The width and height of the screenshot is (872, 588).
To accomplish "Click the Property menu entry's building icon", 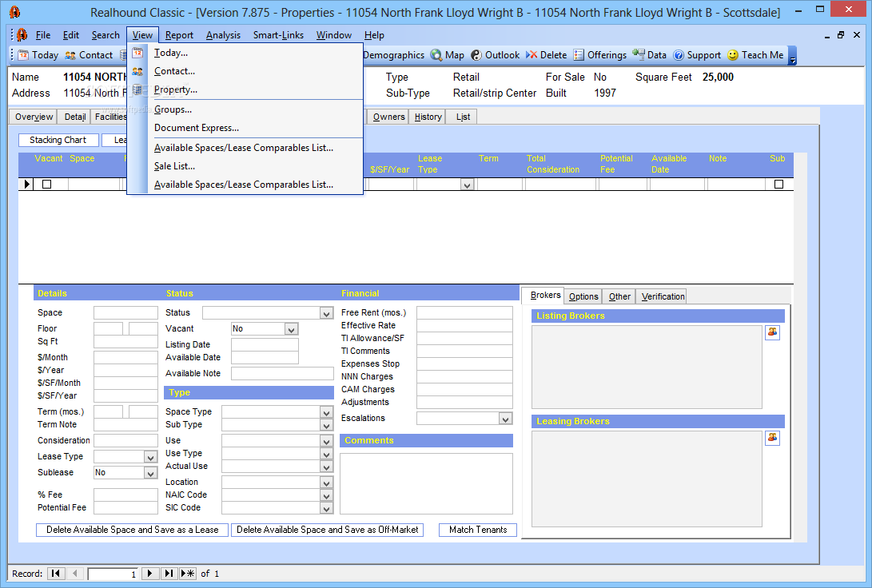I will pyautogui.click(x=137, y=89).
